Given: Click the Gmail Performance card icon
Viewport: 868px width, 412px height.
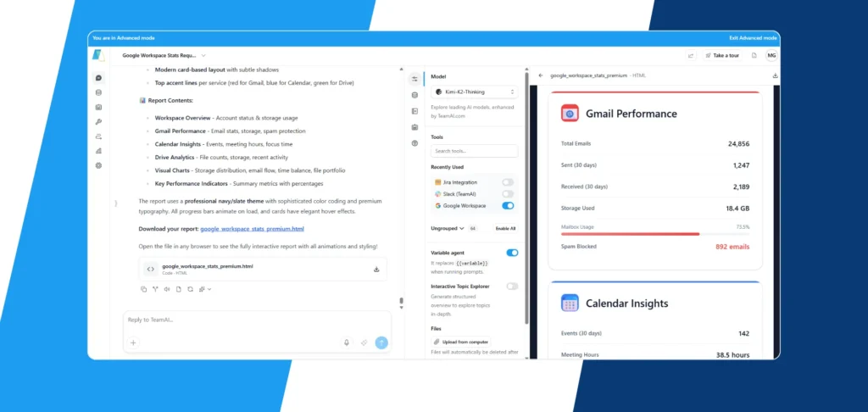Looking at the screenshot, I should (x=570, y=114).
